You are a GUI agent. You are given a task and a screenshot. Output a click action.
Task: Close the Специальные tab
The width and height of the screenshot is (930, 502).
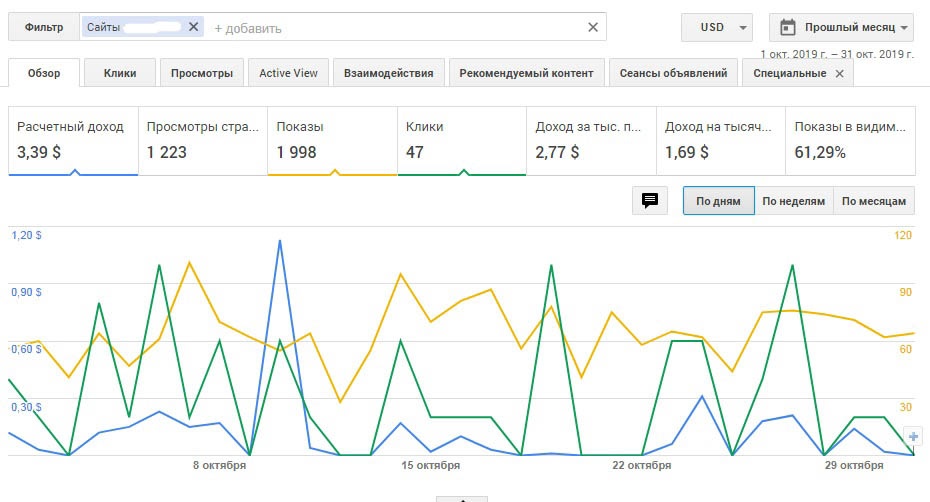pos(839,74)
